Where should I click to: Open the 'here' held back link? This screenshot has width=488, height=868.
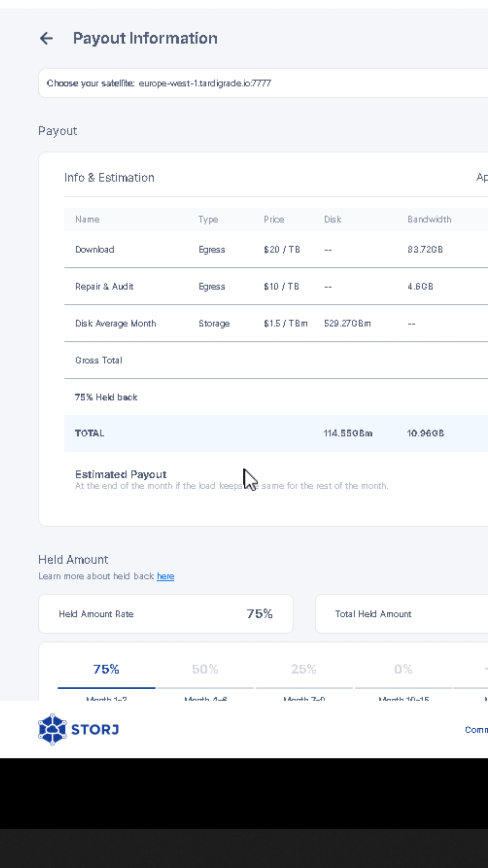(x=165, y=576)
